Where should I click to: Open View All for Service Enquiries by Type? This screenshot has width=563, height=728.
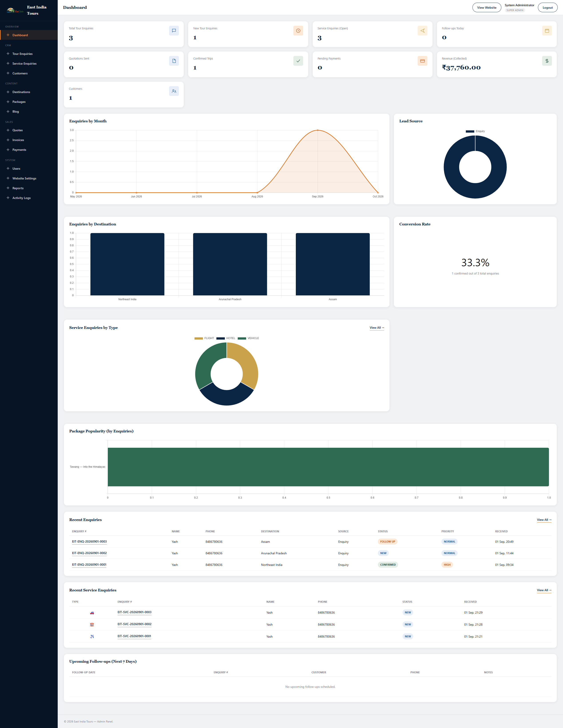pos(377,328)
